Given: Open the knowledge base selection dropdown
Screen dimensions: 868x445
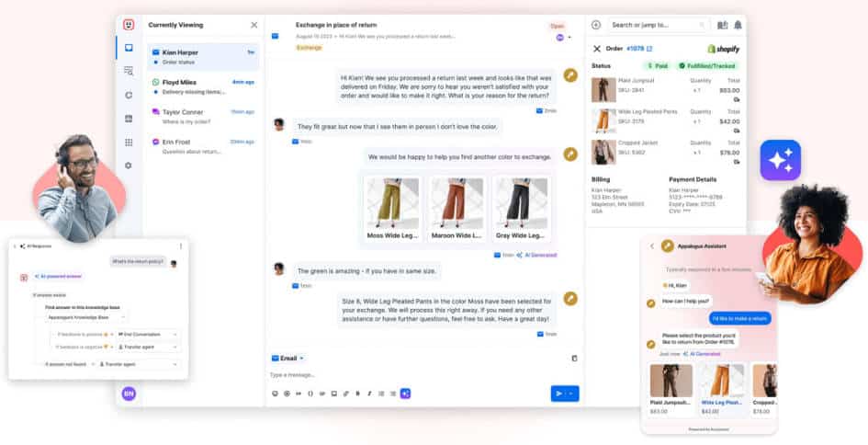Looking at the screenshot, I should [86, 317].
